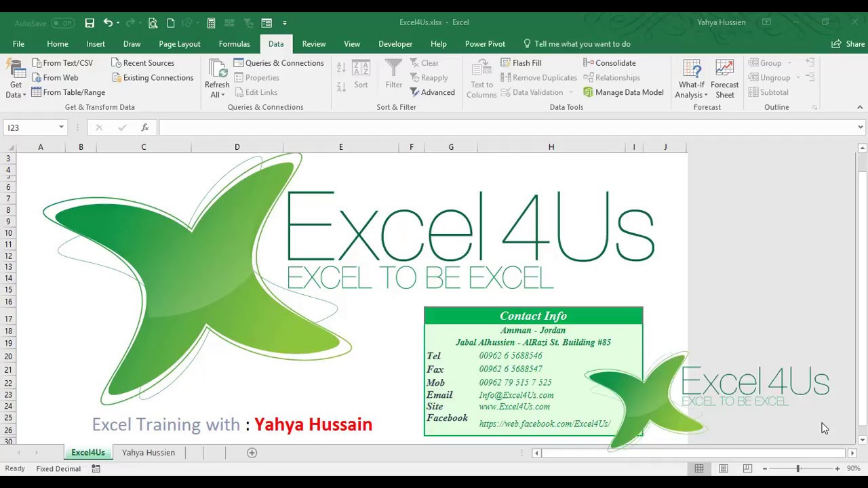Image resolution: width=868 pixels, height=488 pixels.
Task: Click the Insert Function fx button
Action: (144, 127)
